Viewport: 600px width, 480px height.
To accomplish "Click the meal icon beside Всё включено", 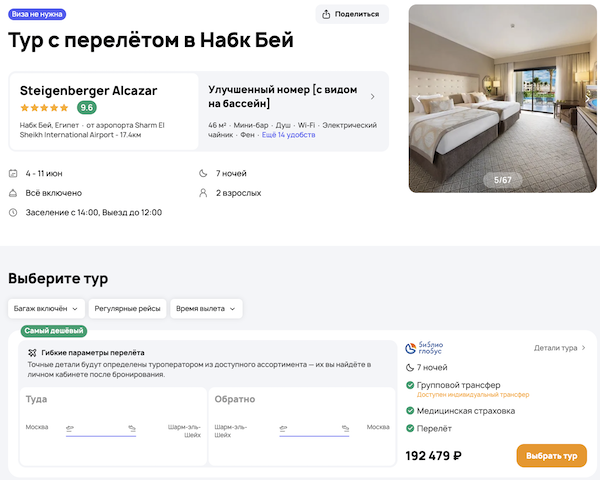I will 13,193.
